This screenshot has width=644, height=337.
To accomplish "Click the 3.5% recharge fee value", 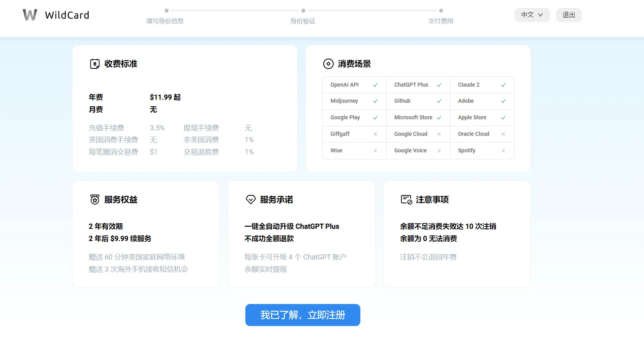I will click(157, 128).
